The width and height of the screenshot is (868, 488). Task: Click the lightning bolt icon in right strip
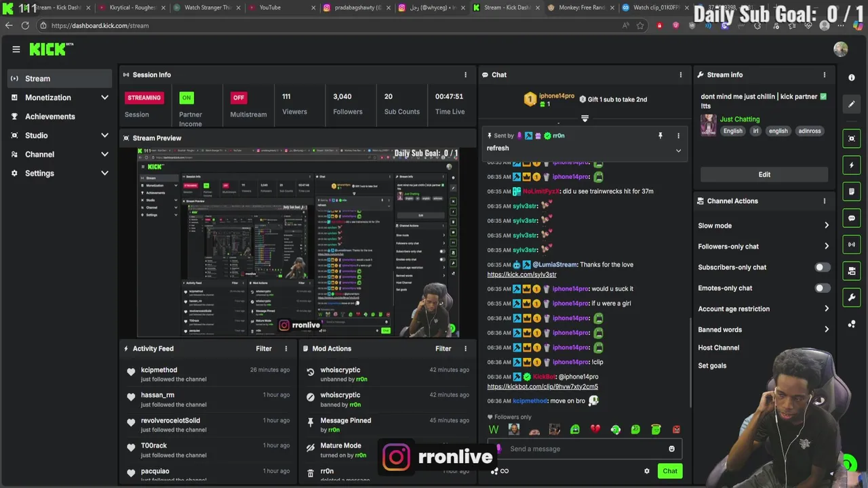pyautogui.click(x=852, y=165)
